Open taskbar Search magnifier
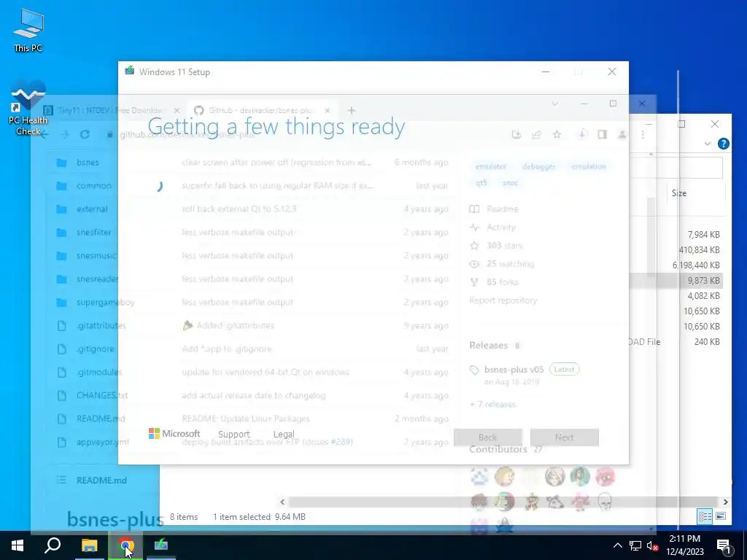 (53, 545)
